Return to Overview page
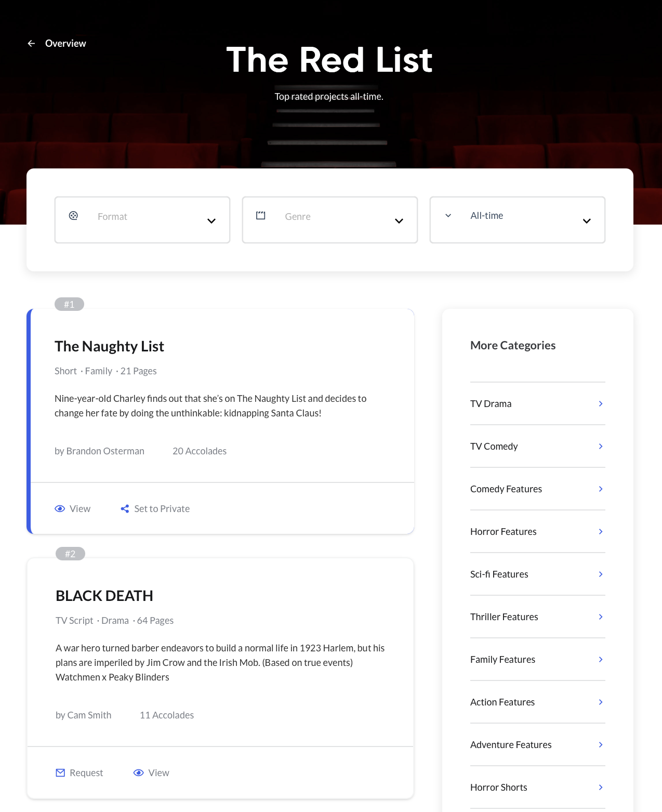This screenshot has height=812, width=662. click(65, 44)
